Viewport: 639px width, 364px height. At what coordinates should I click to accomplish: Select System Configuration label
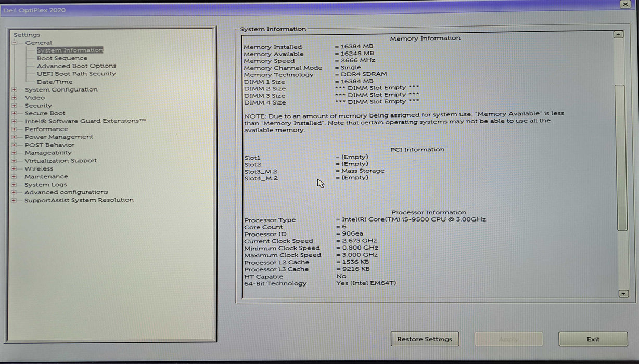pyautogui.click(x=61, y=89)
